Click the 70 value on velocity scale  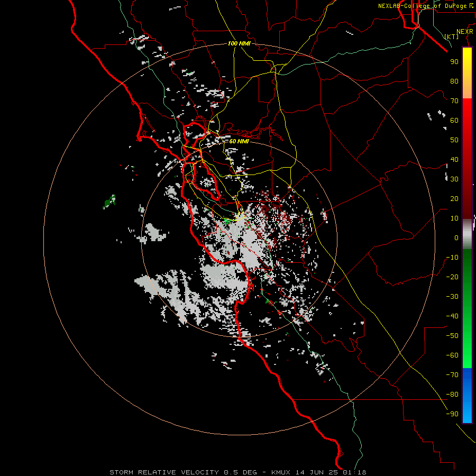coord(454,101)
